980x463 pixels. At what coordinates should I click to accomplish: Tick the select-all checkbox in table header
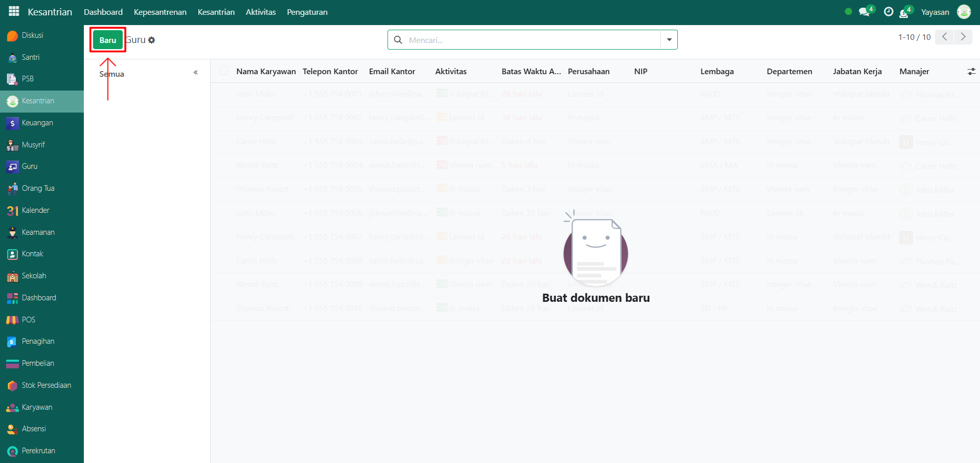[x=224, y=71]
